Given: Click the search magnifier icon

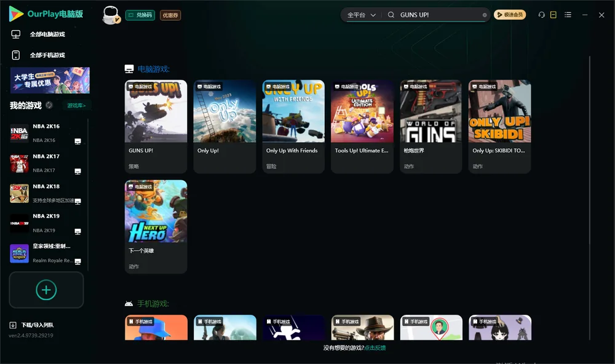Looking at the screenshot, I should pyautogui.click(x=391, y=15).
